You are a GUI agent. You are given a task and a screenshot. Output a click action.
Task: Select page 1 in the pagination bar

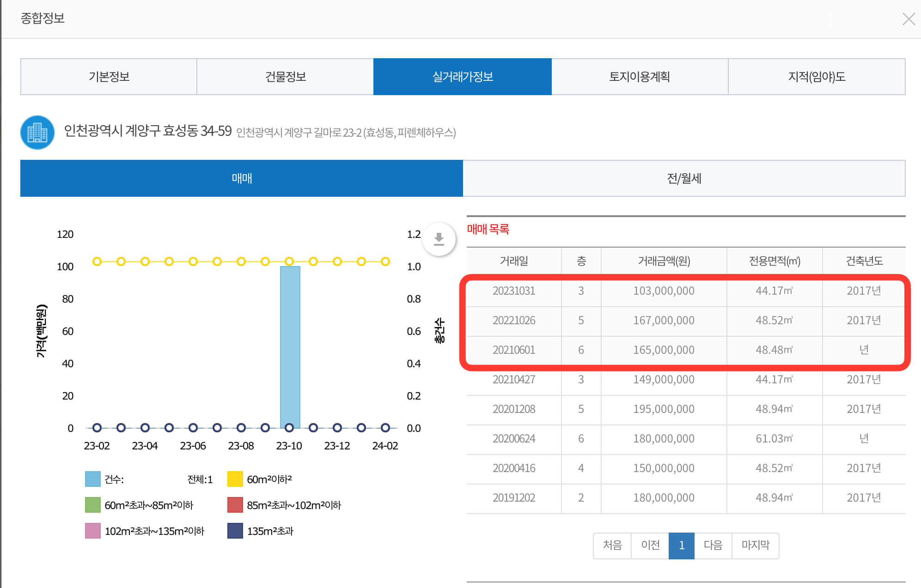tap(682, 546)
